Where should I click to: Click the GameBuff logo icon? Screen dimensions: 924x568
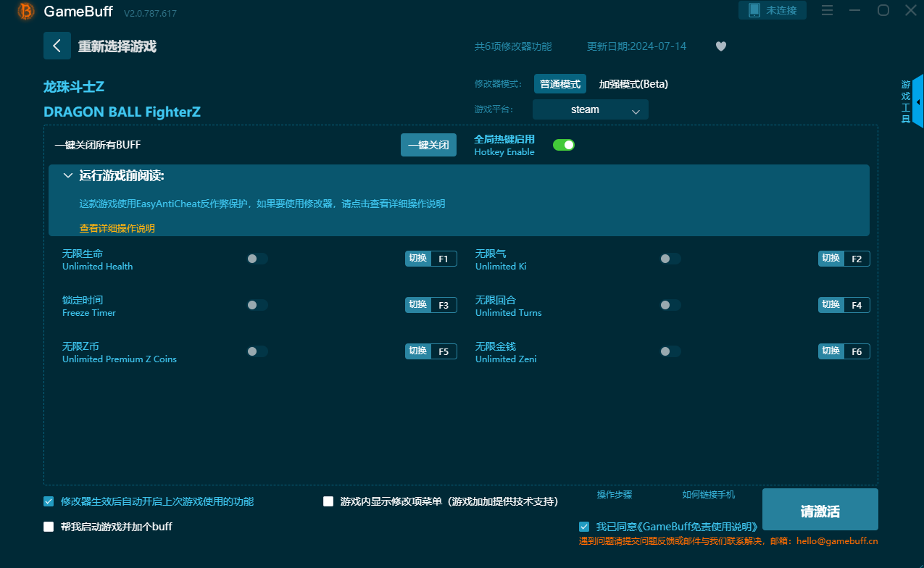click(26, 12)
